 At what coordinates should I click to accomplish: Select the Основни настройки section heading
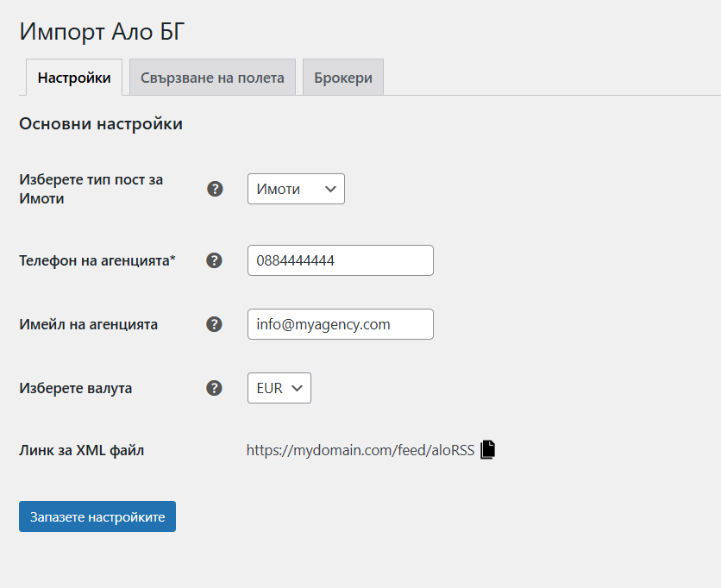pyautogui.click(x=101, y=123)
